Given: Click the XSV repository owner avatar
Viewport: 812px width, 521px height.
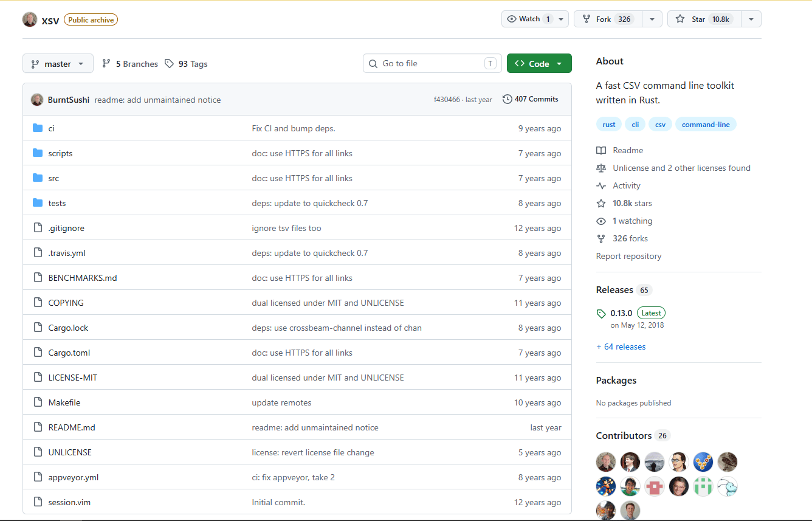Looking at the screenshot, I should coord(30,19).
